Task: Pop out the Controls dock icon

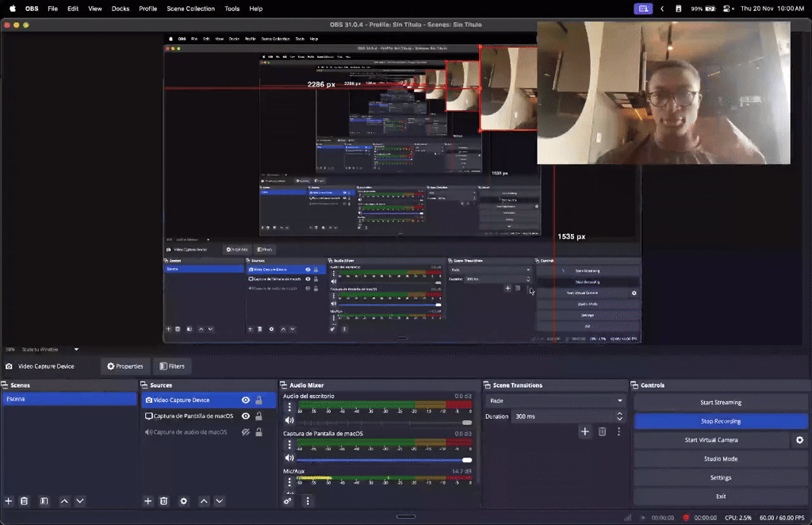Action: pos(634,385)
